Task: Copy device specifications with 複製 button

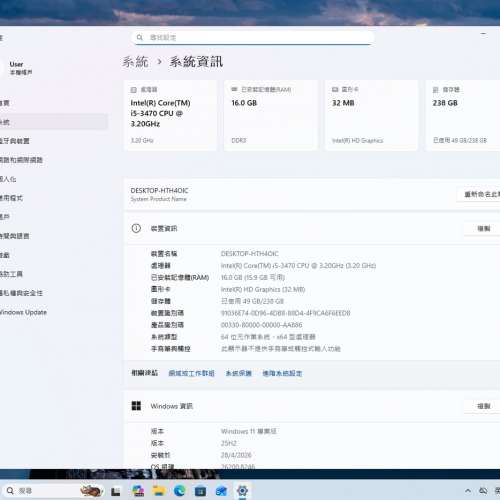Action: (483, 228)
